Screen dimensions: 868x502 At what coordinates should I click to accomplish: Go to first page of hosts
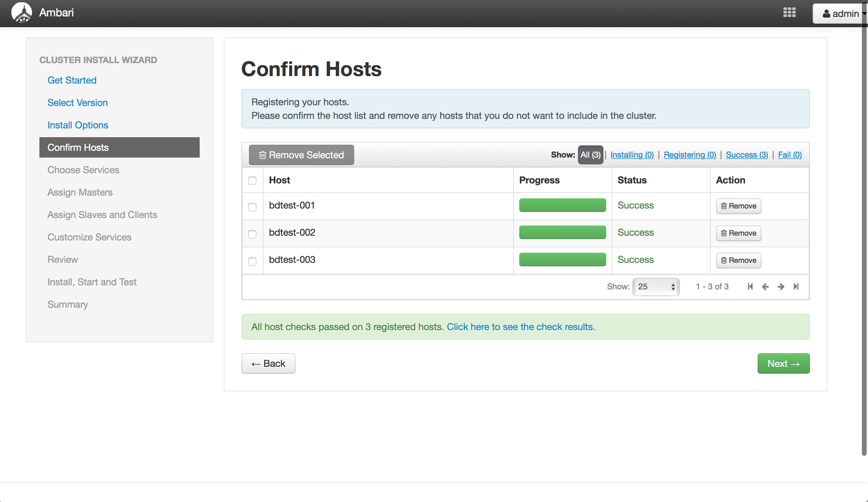(x=750, y=287)
